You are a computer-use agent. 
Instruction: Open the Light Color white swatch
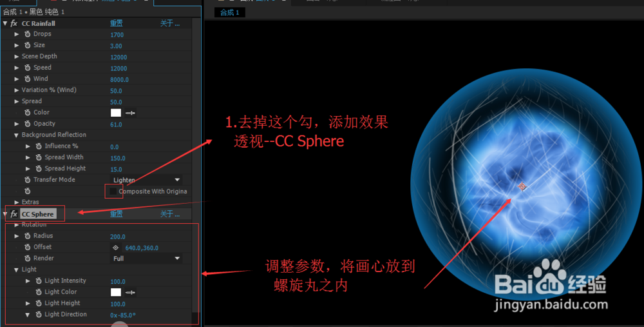(x=116, y=292)
